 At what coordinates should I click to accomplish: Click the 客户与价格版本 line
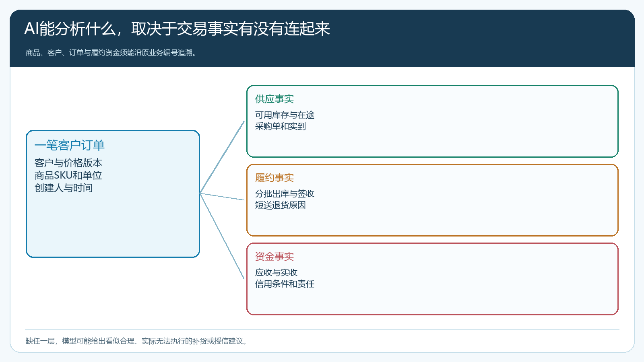[68, 163]
